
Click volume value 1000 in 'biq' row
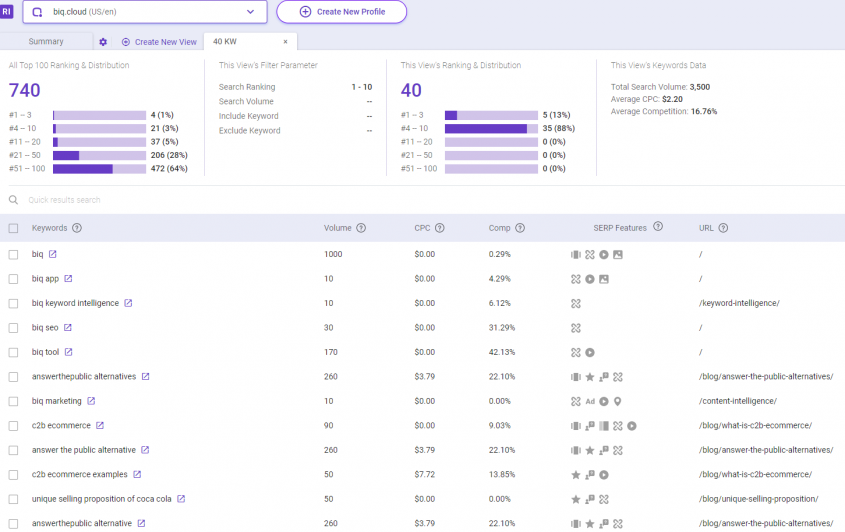(333, 254)
